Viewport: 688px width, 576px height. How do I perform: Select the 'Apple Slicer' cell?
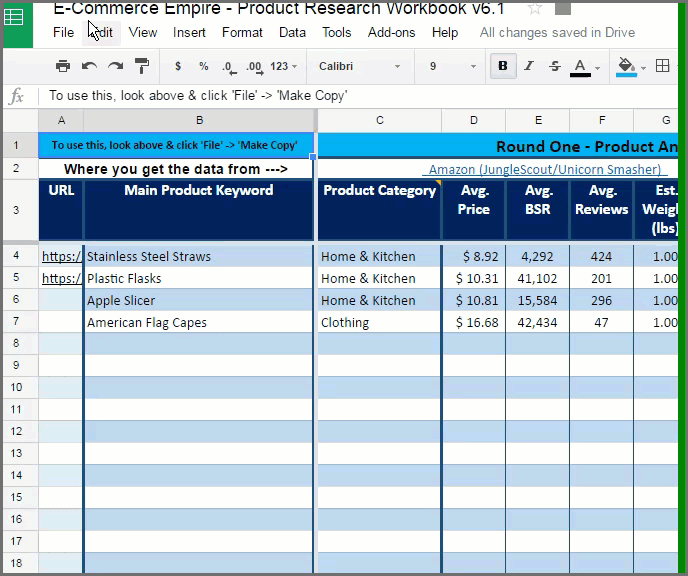tap(198, 301)
